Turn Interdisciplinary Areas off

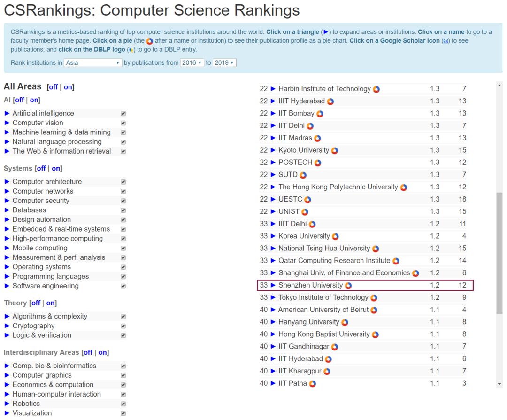pyautogui.click(x=88, y=352)
